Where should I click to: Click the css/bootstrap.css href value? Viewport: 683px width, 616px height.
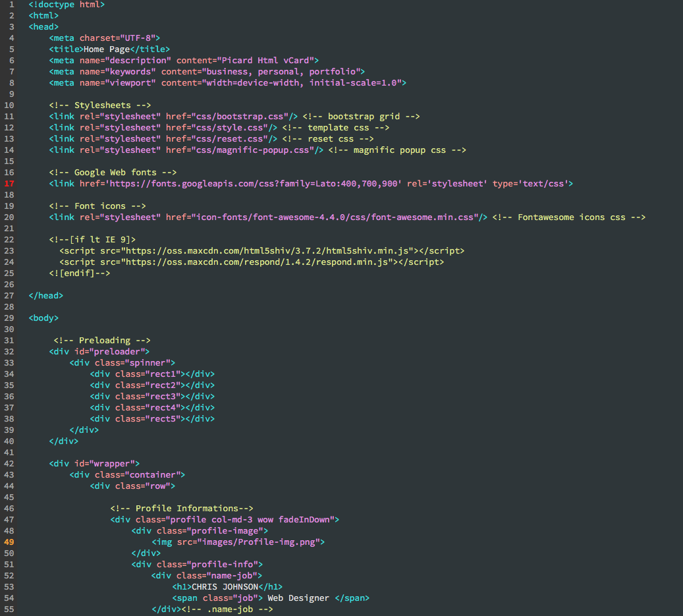tap(243, 117)
